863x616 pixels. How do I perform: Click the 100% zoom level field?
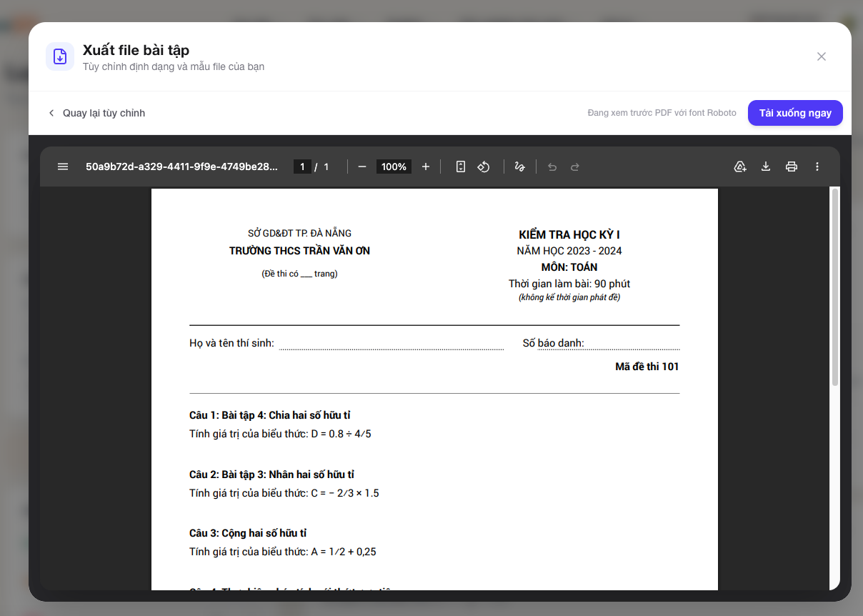click(394, 167)
